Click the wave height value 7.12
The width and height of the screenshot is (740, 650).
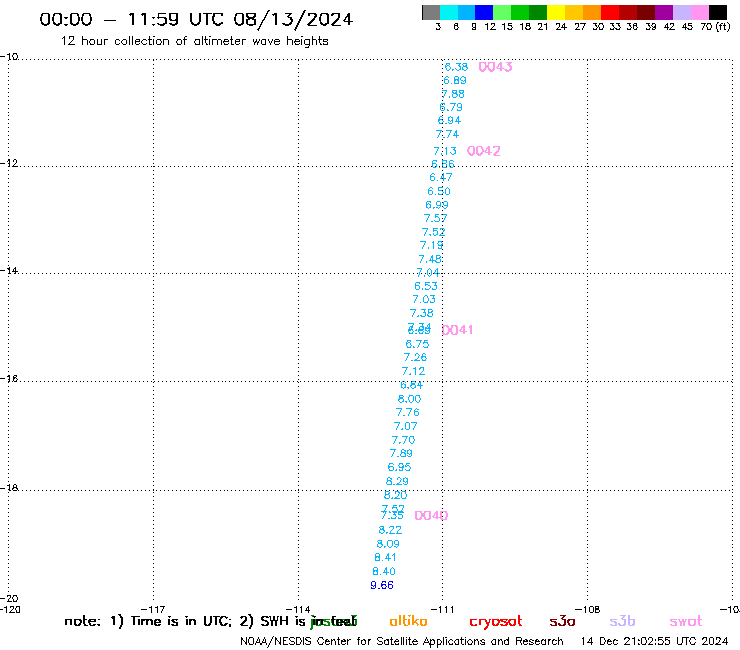click(x=413, y=371)
